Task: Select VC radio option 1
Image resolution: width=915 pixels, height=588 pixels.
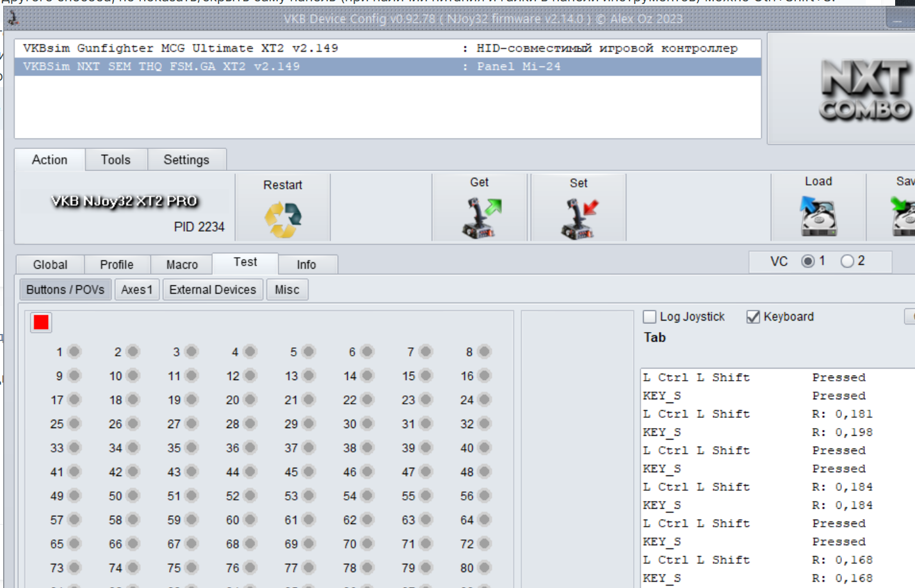Action: tap(808, 261)
